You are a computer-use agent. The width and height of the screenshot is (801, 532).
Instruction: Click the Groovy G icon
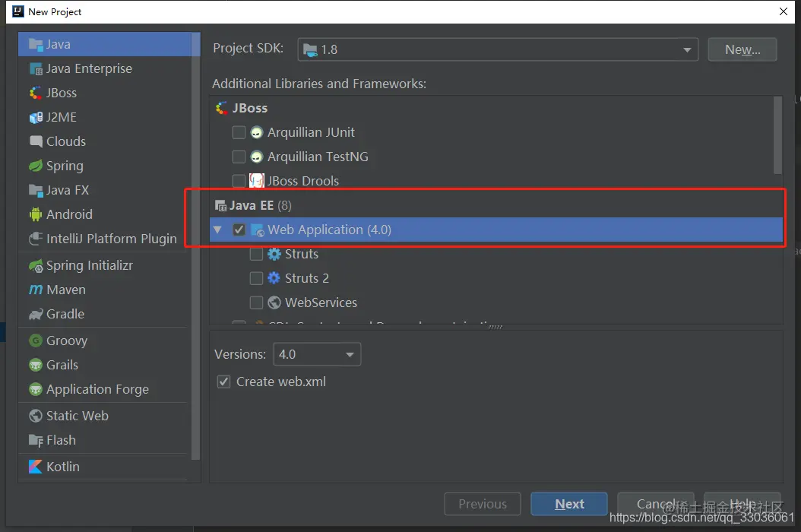pyautogui.click(x=36, y=340)
